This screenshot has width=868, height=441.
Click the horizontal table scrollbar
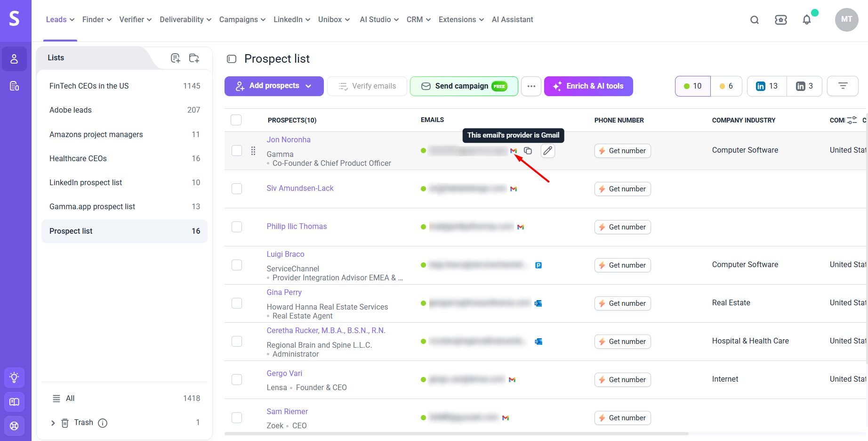click(456, 433)
